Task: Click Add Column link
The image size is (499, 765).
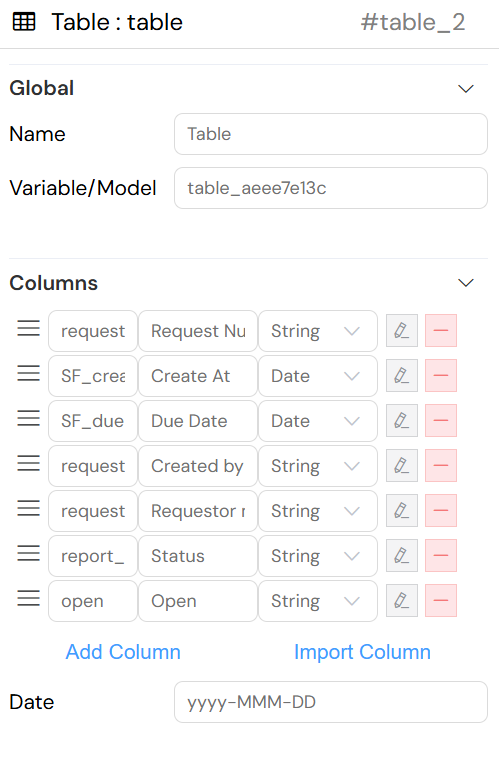Action: (x=123, y=652)
